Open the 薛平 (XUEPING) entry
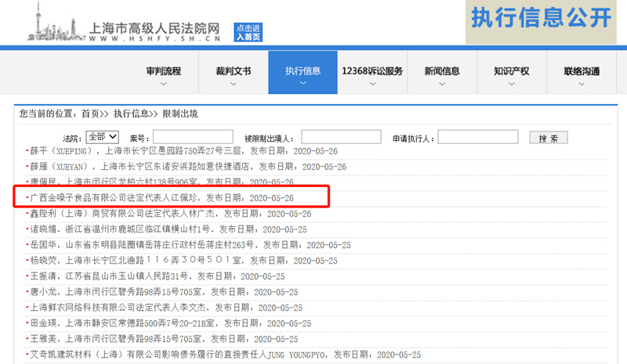 coord(184,151)
